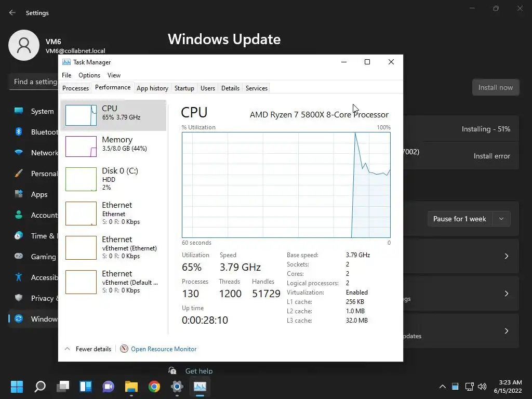Click Get help link in Settings
Screen dimensions: 532x399
tap(199, 371)
